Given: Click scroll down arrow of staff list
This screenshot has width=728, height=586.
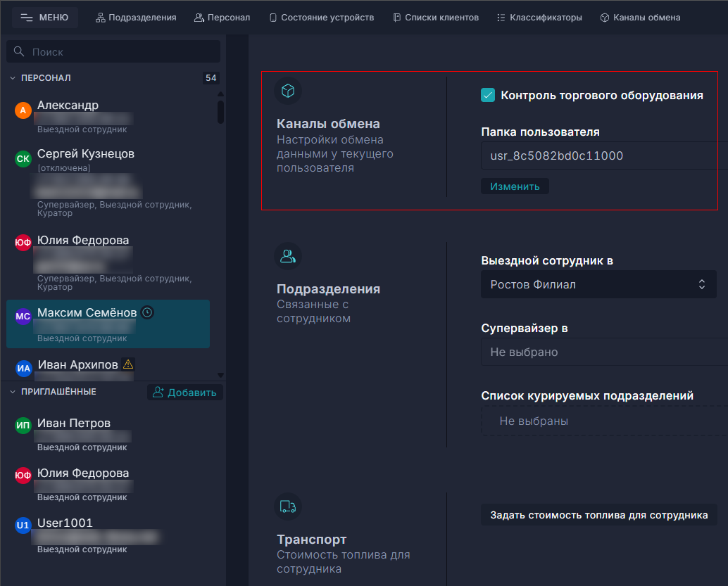Looking at the screenshot, I should click(x=220, y=375).
